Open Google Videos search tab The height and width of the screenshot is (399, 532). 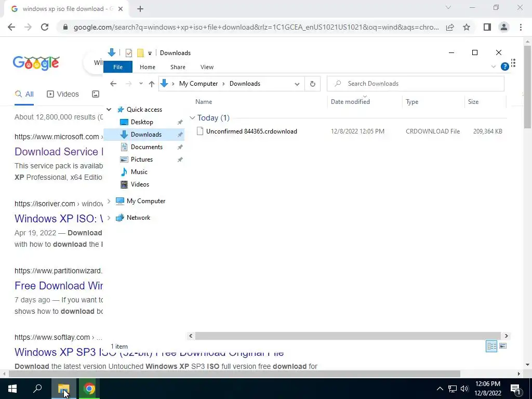63,95
